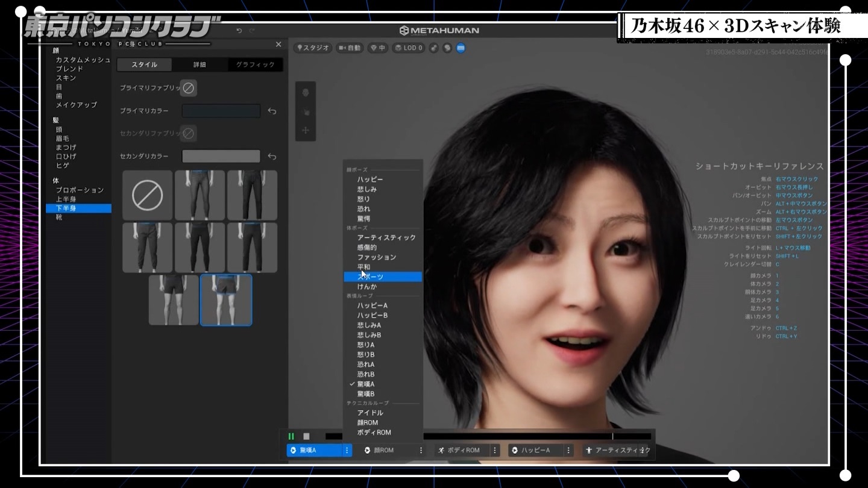
Task: Stop animation with the square stop button
Action: (306, 436)
